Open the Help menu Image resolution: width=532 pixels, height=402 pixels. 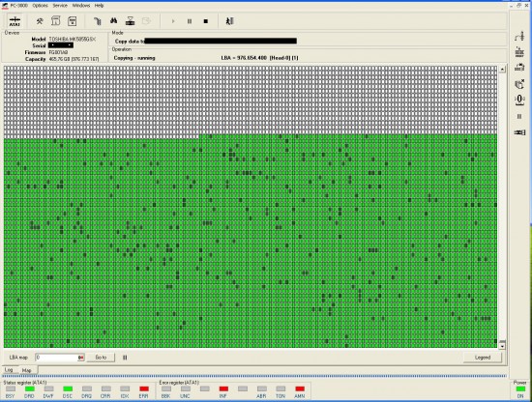[x=99, y=6]
